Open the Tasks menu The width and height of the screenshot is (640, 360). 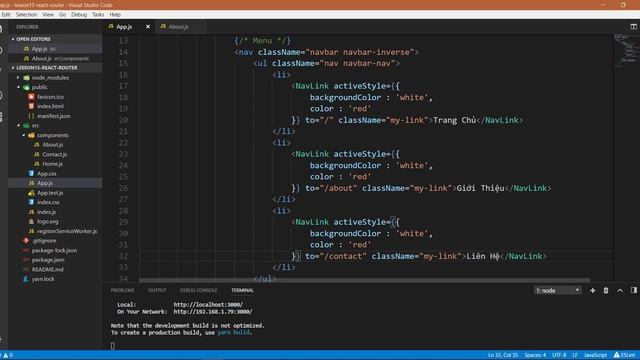point(98,14)
